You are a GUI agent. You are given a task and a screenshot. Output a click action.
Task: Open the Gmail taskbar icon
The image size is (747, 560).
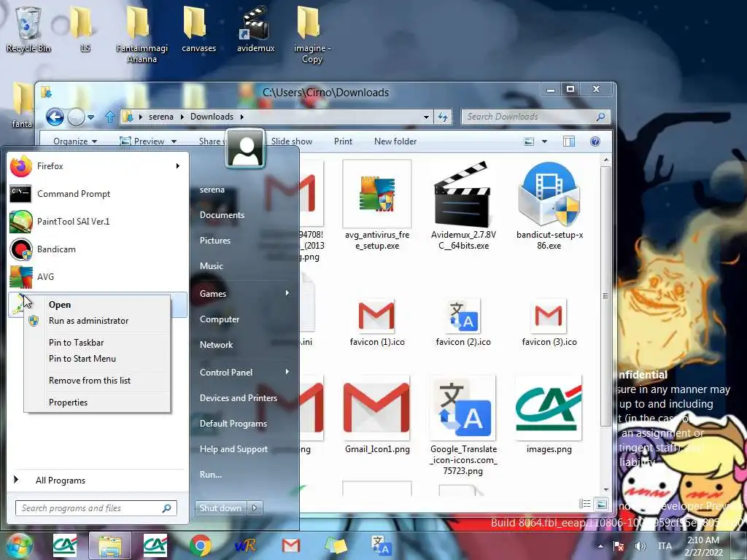pyautogui.click(x=290, y=545)
